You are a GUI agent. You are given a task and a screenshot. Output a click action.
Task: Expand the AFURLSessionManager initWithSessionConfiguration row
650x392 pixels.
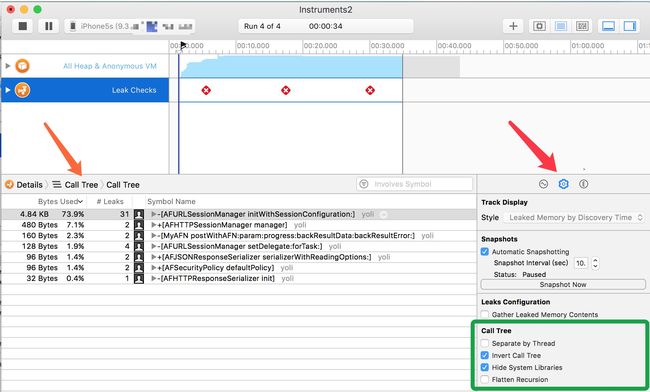pos(154,214)
